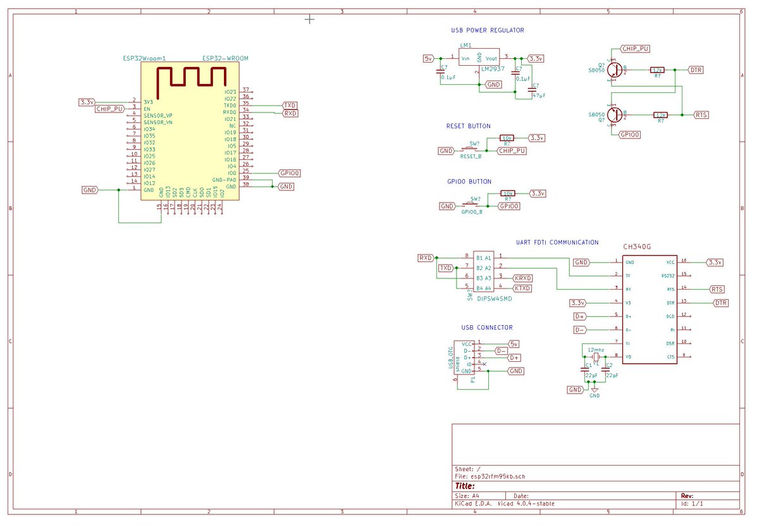Select the C1 22pF capacitor
Screen dimensions: 759x532
[x=584, y=368]
